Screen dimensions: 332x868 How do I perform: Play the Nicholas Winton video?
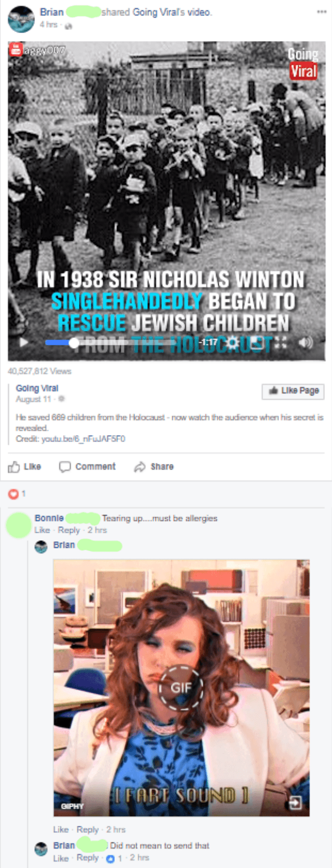[24, 342]
